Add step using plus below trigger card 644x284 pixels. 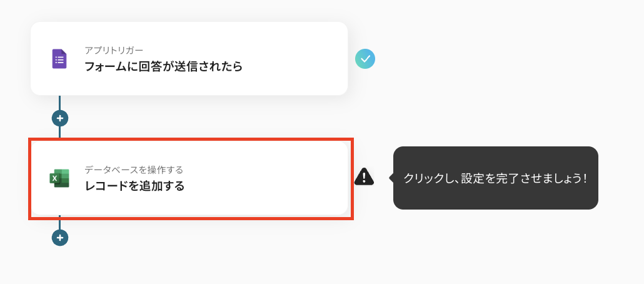pyautogui.click(x=60, y=118)
